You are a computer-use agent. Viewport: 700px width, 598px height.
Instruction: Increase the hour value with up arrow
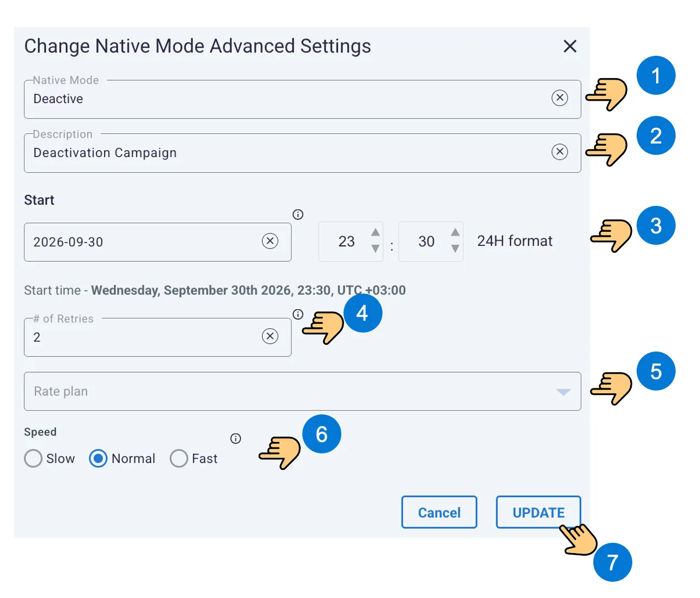(x=375, y=232)
